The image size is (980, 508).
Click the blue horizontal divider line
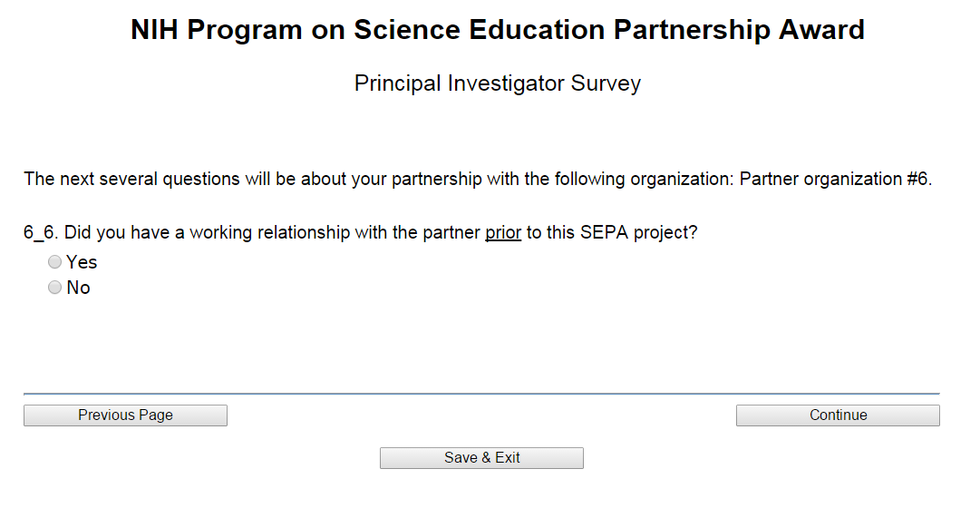pos(480,394)
